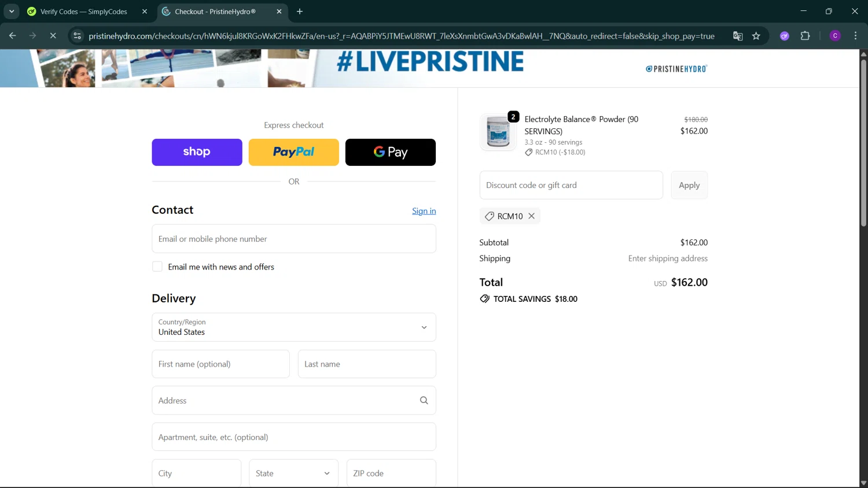This screenshot has width=868, height=488.
Task: Click the Subtotal $162.00 amount
Action: click(x=694, y=242)
